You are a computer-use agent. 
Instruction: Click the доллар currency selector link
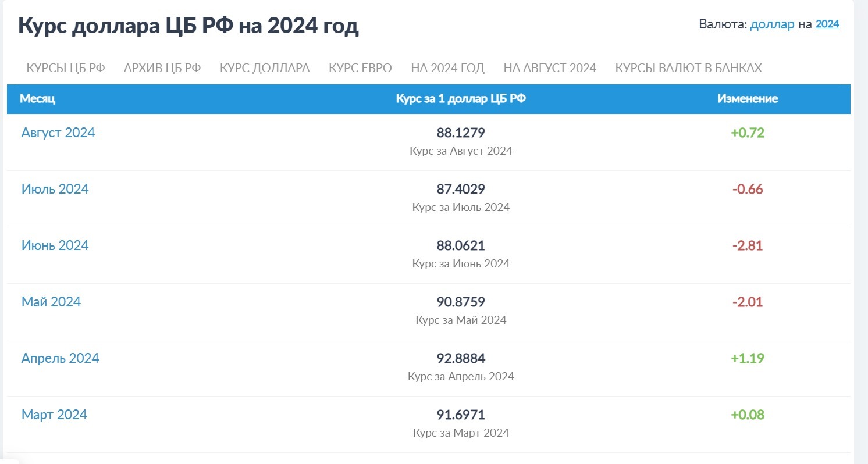tap(772, 24)
